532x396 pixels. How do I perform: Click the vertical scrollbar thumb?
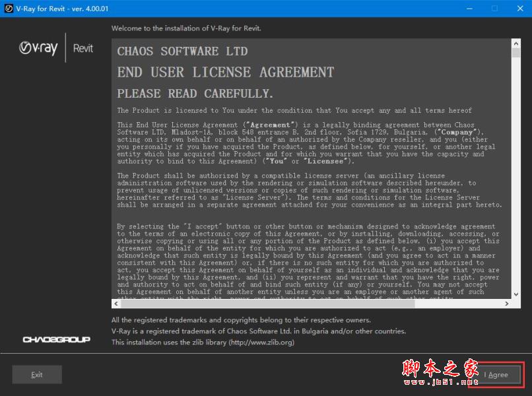515,53
